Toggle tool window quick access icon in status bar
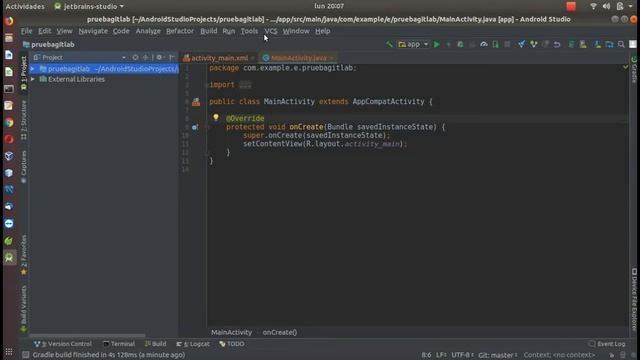Viewport: 640px width, 360px height. (26, 355)
